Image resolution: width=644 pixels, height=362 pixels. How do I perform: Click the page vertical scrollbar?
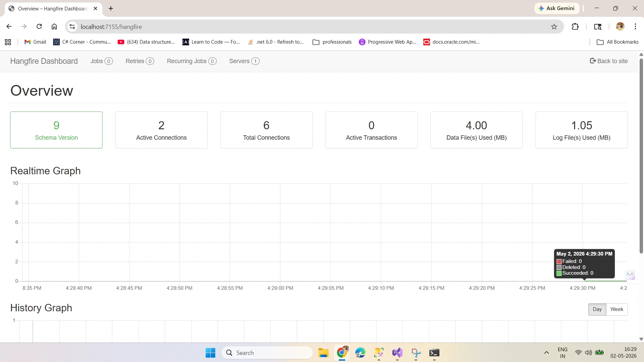pyautogui.click(x=641, y=156)
